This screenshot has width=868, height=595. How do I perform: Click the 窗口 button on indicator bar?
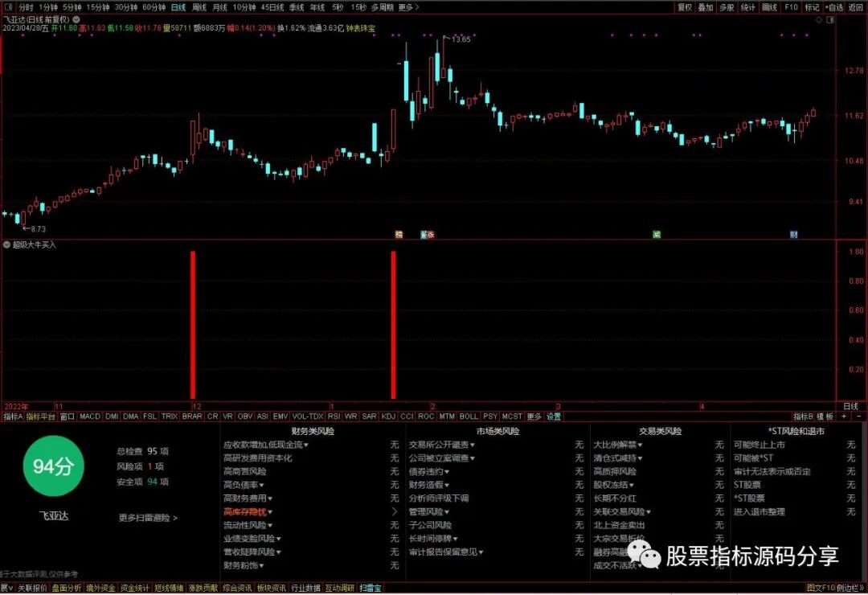[x=67, y=416]
